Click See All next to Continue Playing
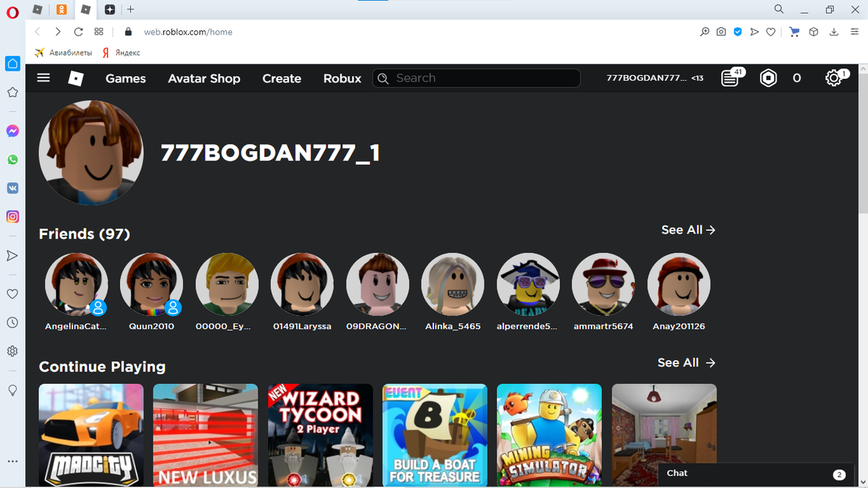Screen dimensions: 868x488 pos(686,362)
